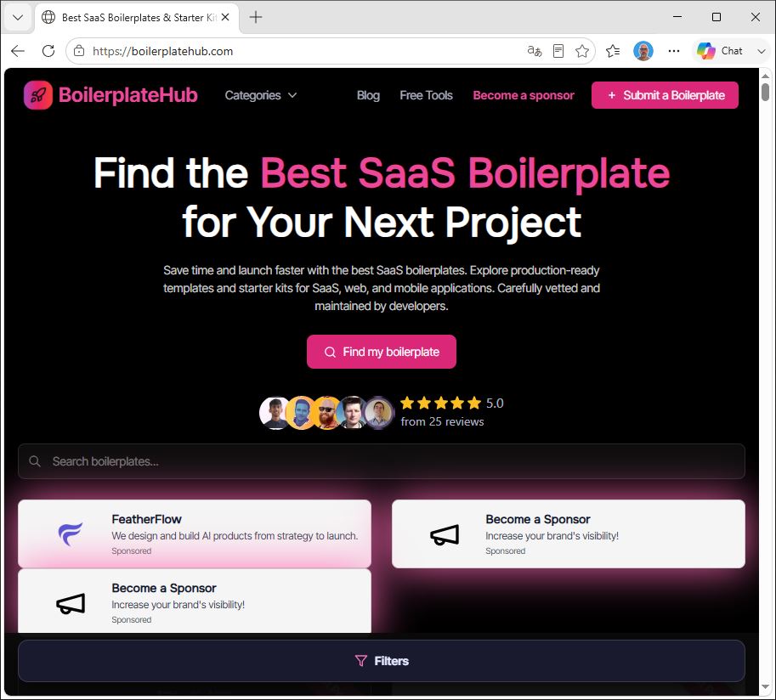Click the Submit a Boilerplate button
The image size is (776, 700).
tap(665, 95)
